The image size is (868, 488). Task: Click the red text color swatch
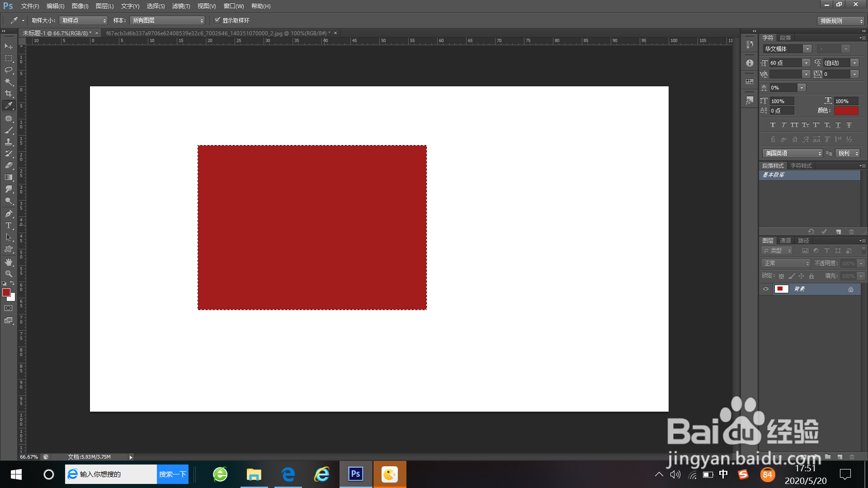click(846, 111)
